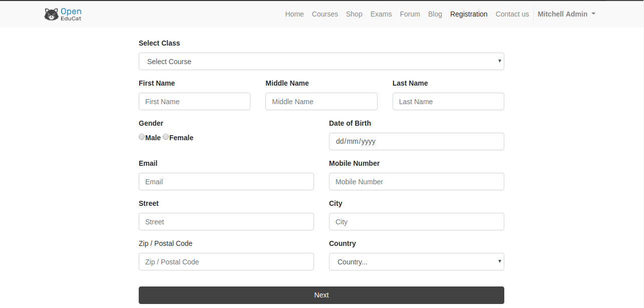Visit the Forum page
The height and width of the screenshot is (308, 644).
(410, 14)
